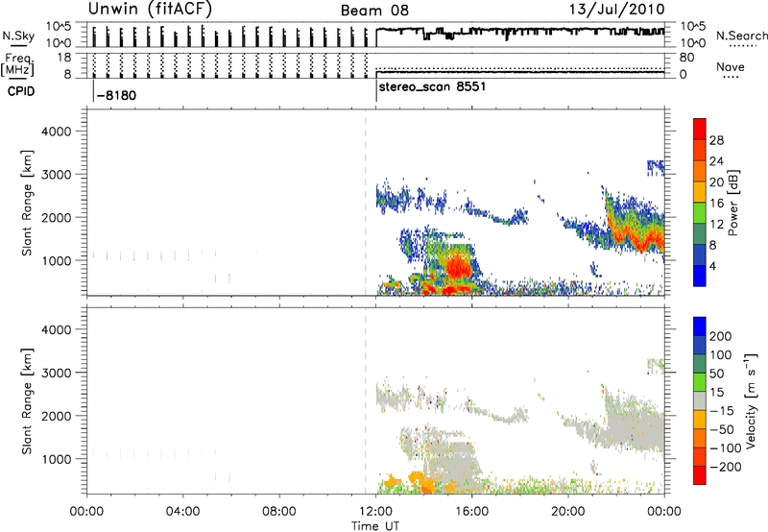
Task: Click the '16' label on Power colorbar
Action: tap(716, 204)
